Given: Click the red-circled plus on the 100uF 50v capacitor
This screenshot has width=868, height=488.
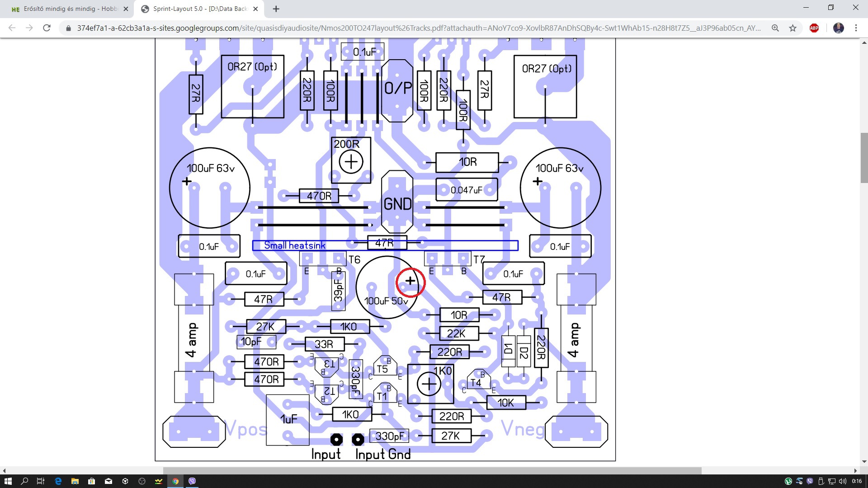Looking at the screenshot, I should pos(410,281).
